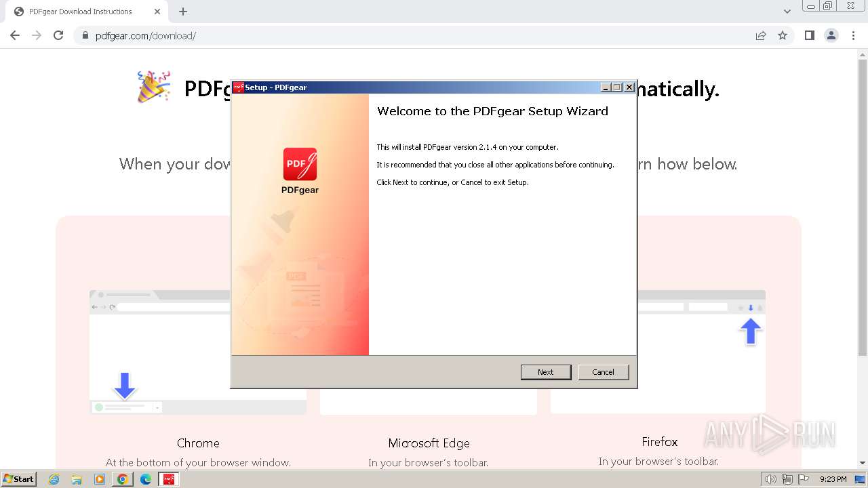
Task: Click the volume speaker tray icon
Action: (771, 479)
